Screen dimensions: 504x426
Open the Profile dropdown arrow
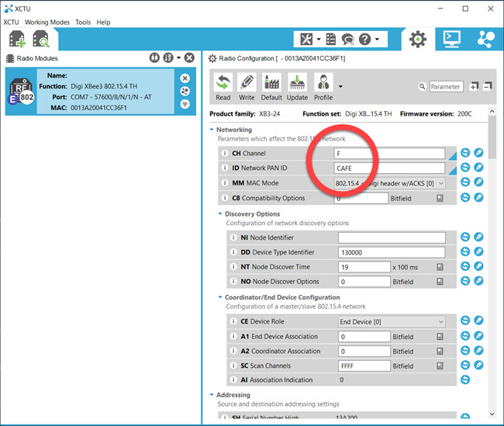tap(340, 87)
